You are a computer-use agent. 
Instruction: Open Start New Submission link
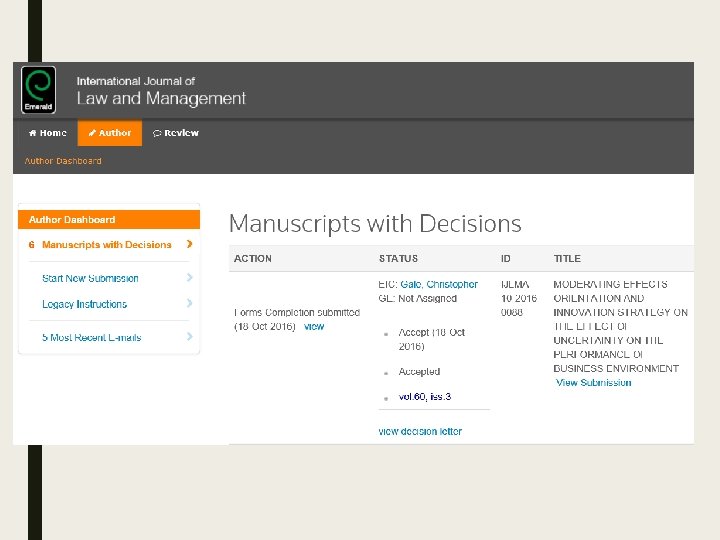click(x=90, y=278)
